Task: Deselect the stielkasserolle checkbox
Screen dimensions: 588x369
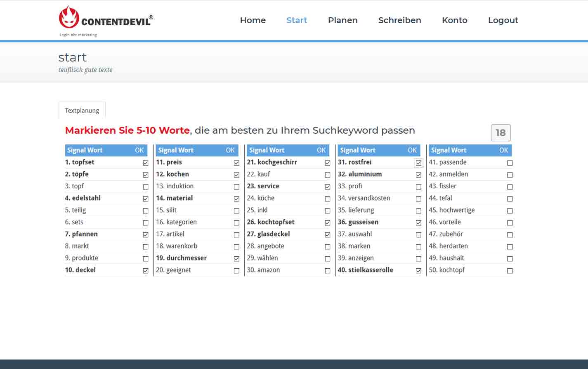Action: tap(418, 271)
